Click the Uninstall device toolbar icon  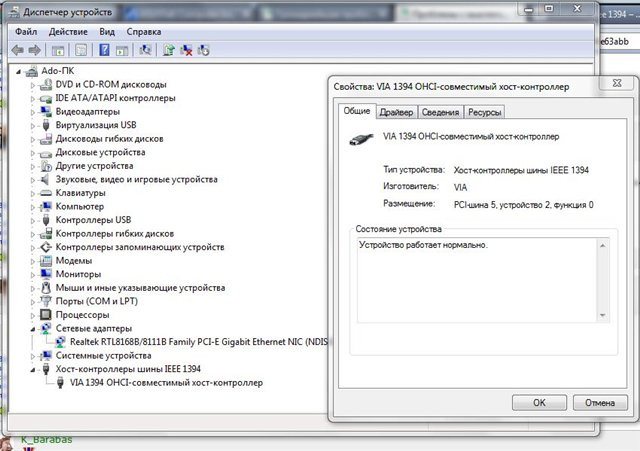[x=186, y=49]
